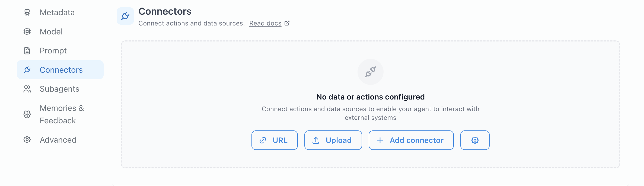Go to the Metadata section
Image resolution: width=644 pixels, height=186 pixels.
tap(57, 12)
